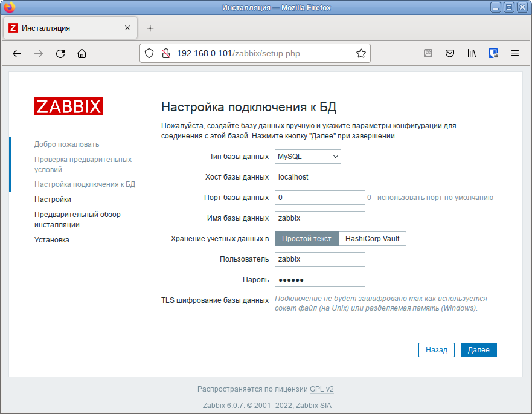Bookmark this page with star icon
This screenshot has width=532, height=414.
[x=361, y=53]
